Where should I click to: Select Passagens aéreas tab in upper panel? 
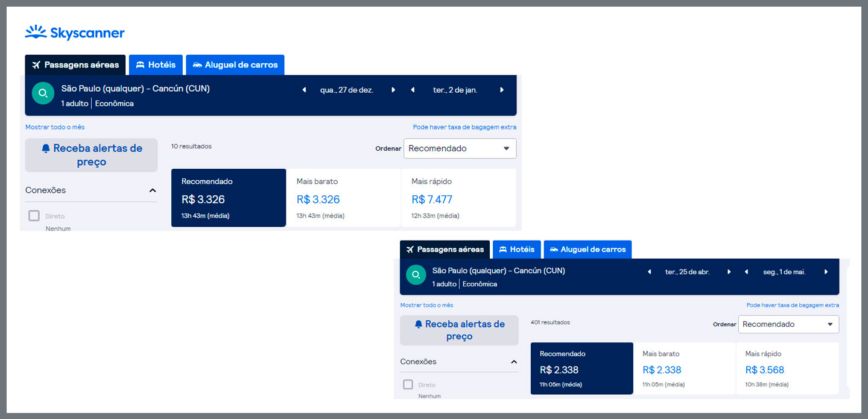point(75,65)
